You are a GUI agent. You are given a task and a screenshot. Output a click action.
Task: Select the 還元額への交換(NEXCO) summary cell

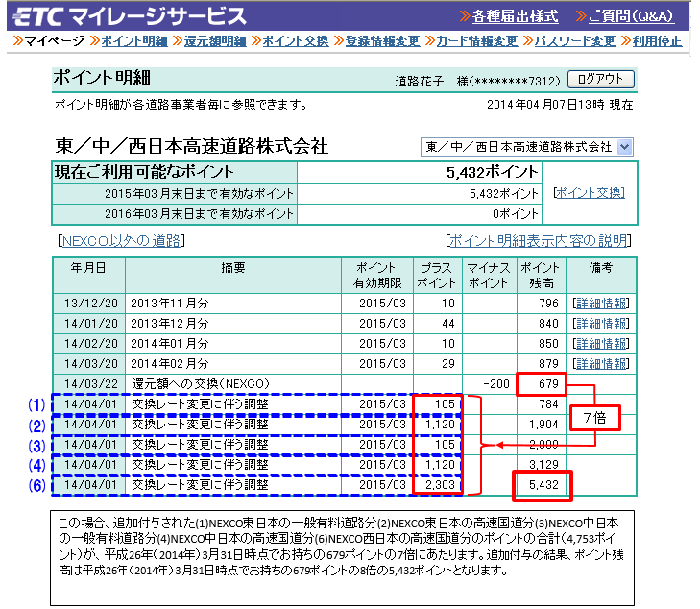coord(233,384)
